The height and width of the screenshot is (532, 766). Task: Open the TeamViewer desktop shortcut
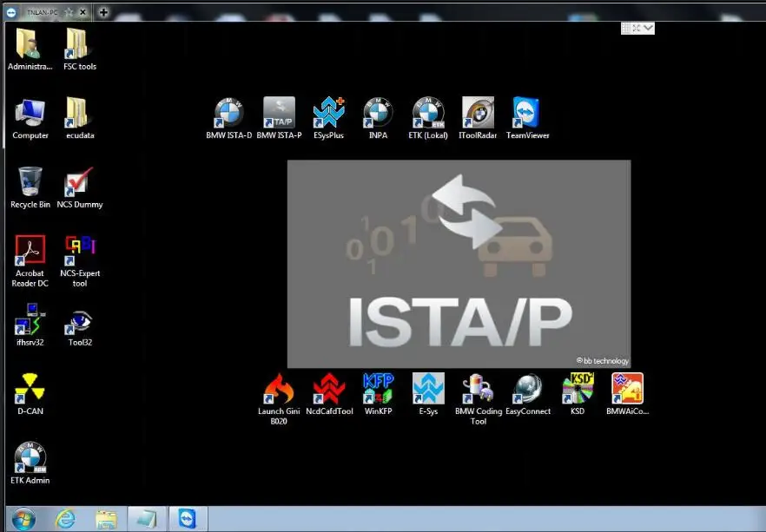(x=527, y=119)
